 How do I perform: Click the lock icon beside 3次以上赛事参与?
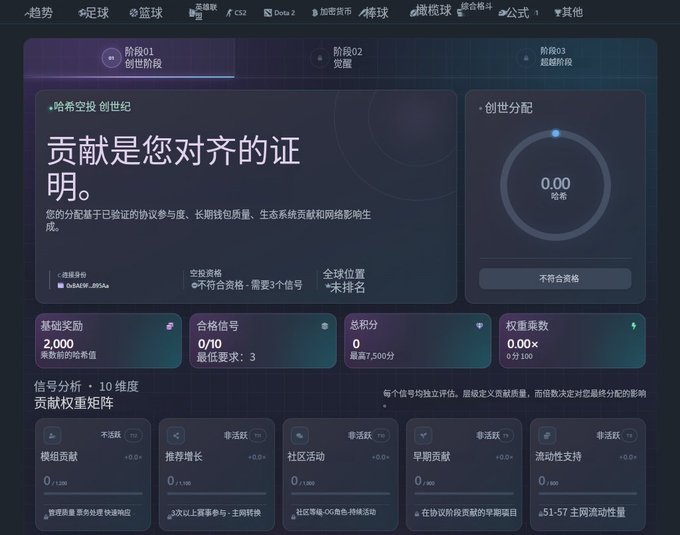tap(170, 515)
